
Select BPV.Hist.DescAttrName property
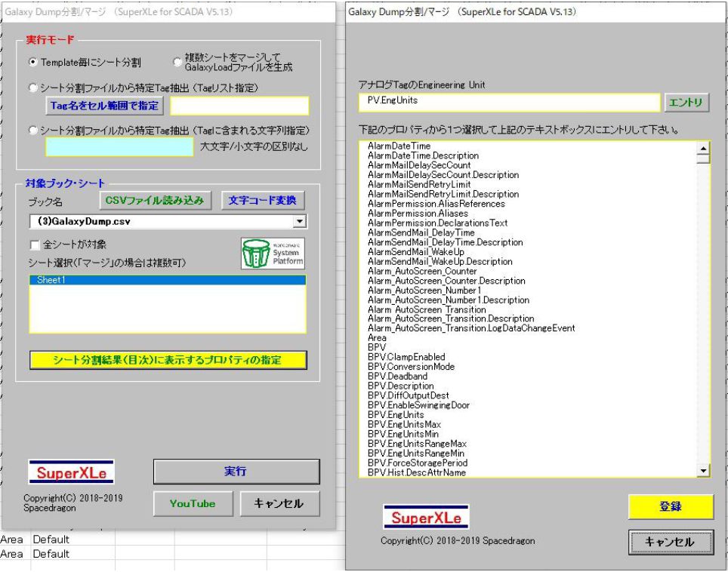(x=416, y=472)
